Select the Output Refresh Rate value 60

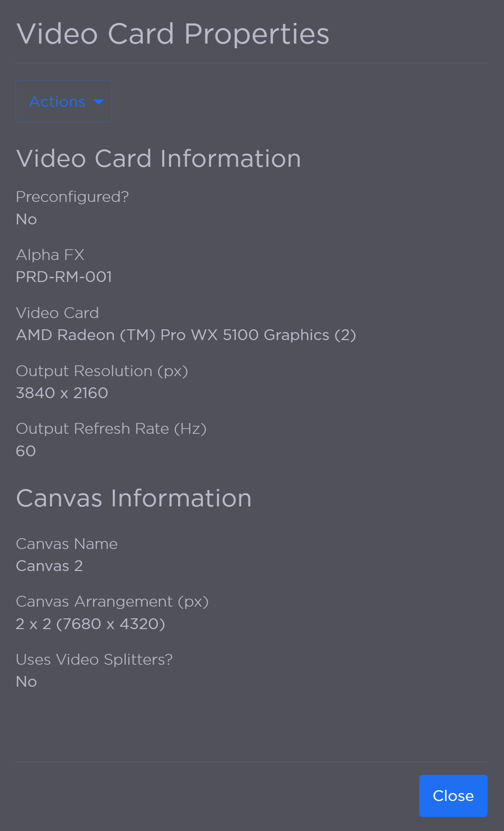(26, 451)
